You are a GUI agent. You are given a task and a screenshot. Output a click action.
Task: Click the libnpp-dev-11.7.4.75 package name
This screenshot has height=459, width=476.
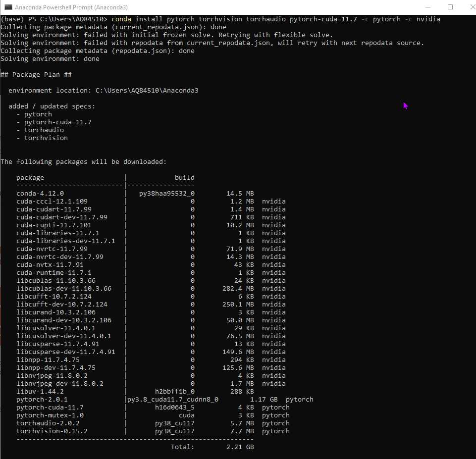tap(56, 367)
